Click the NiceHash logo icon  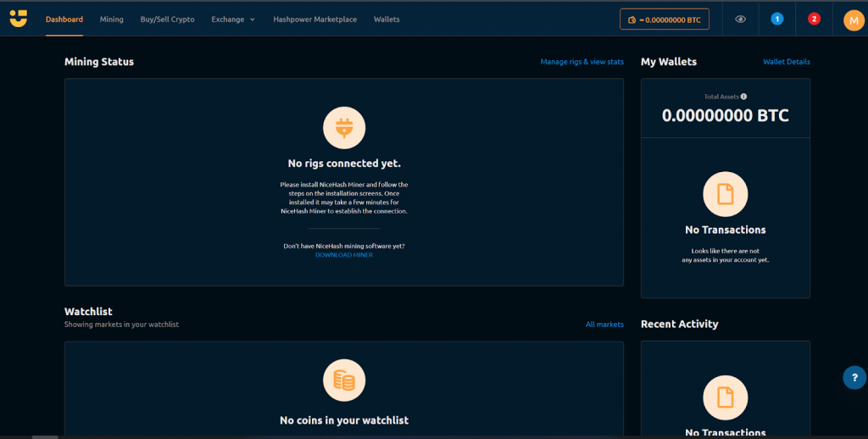click(x=19, y=19)
